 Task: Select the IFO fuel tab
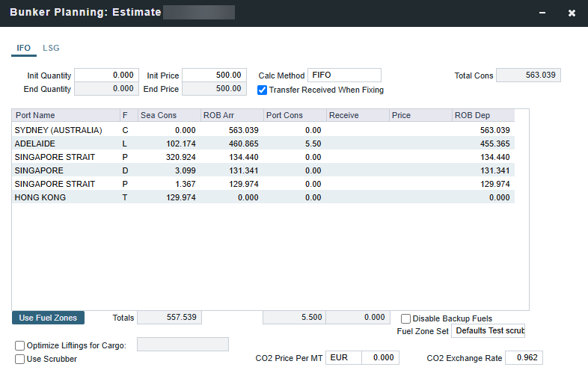(x=24, y=48)
